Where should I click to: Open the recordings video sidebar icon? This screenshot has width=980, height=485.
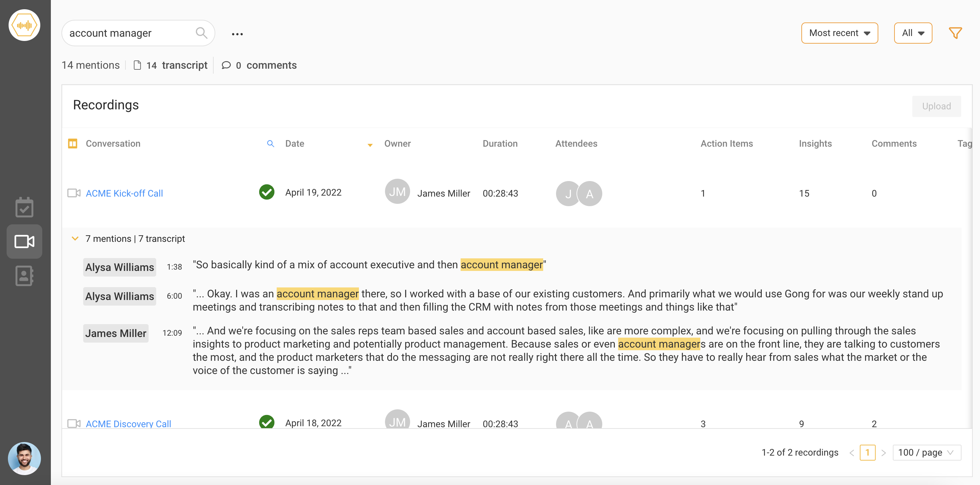tap(24, 242)
